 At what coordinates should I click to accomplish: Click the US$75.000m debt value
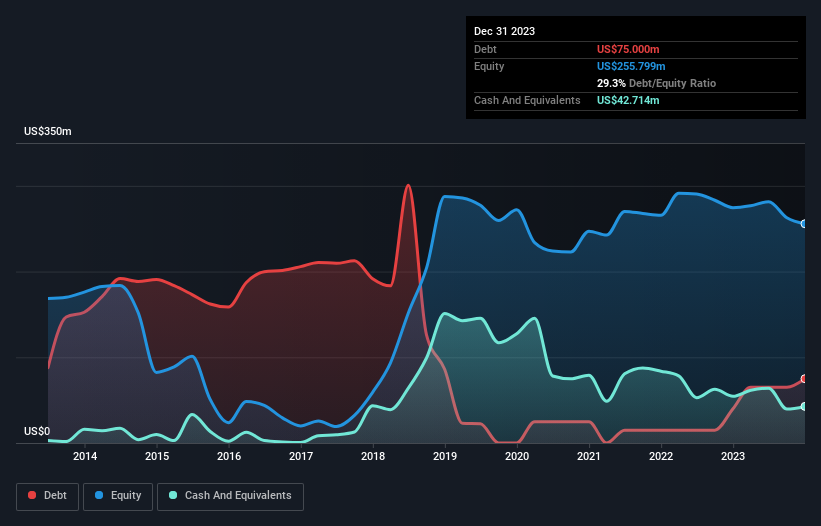(x=628, y=49)
